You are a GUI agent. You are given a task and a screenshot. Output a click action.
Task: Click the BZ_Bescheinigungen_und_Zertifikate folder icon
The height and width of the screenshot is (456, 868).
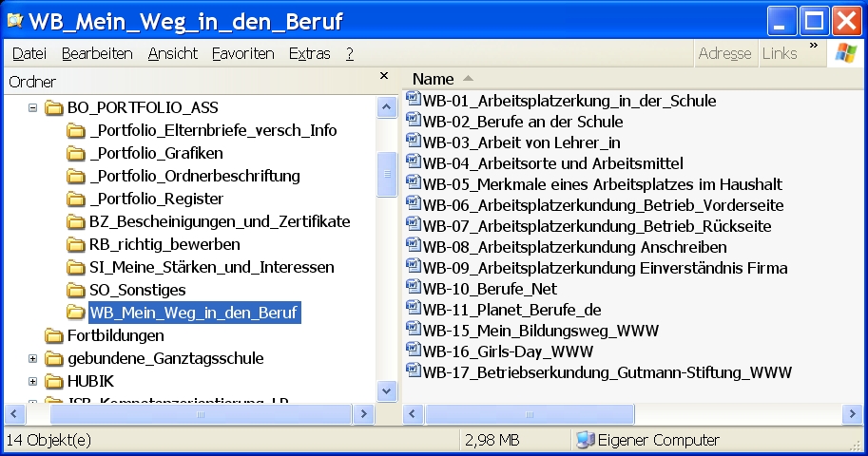[x=76, y=222]
